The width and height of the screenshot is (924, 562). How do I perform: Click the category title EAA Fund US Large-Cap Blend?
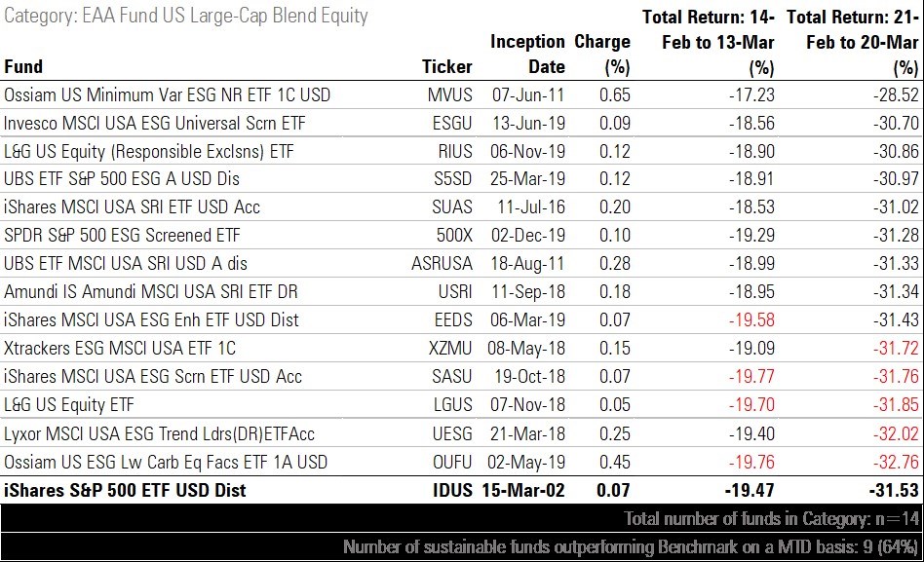185,17
